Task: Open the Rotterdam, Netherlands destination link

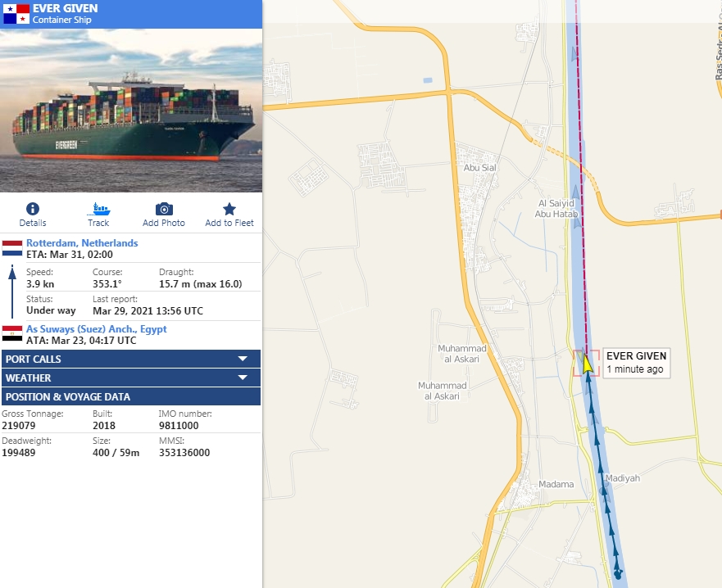Action: pyautogui.click(x=82, y=243)
